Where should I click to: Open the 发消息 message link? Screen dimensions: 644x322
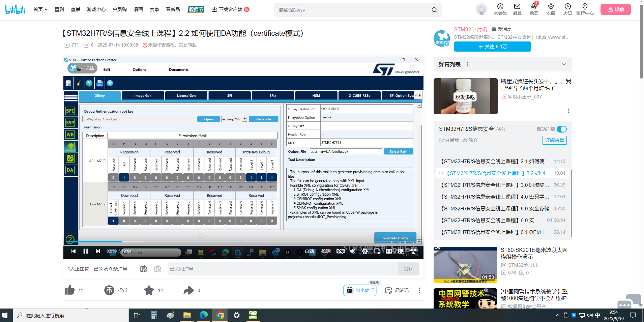502,29
